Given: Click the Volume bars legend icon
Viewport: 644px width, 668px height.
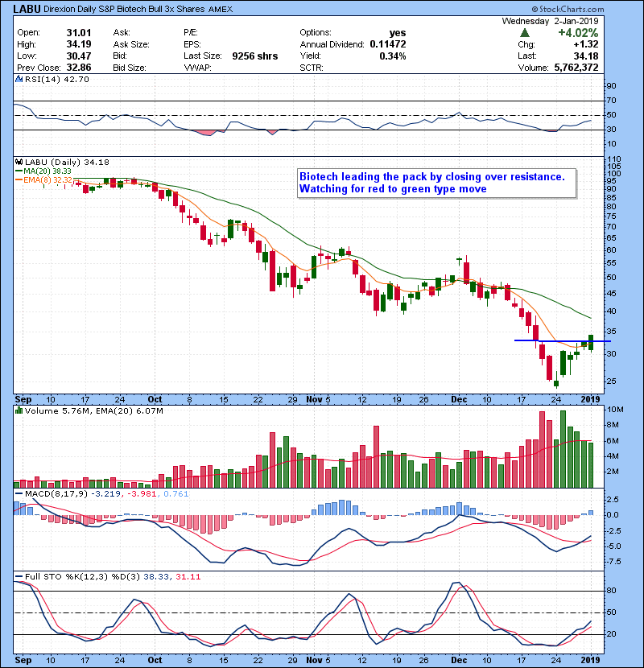Looking at the screenshot, I should 19,410.
